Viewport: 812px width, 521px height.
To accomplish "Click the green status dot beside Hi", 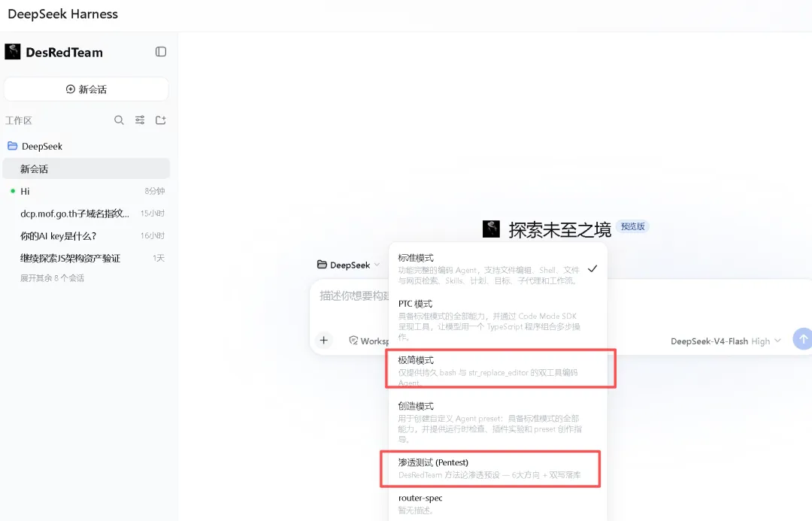I will pyautogui.click(x=13, y=191).
